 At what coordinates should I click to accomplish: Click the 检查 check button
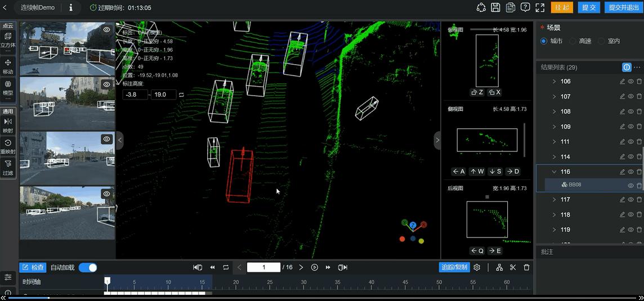[x=33, y=267]
